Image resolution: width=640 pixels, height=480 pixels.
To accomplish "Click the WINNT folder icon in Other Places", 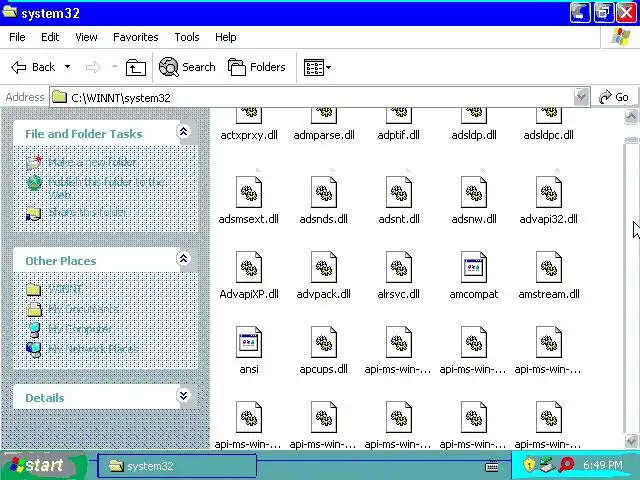I will pos(34,289).
